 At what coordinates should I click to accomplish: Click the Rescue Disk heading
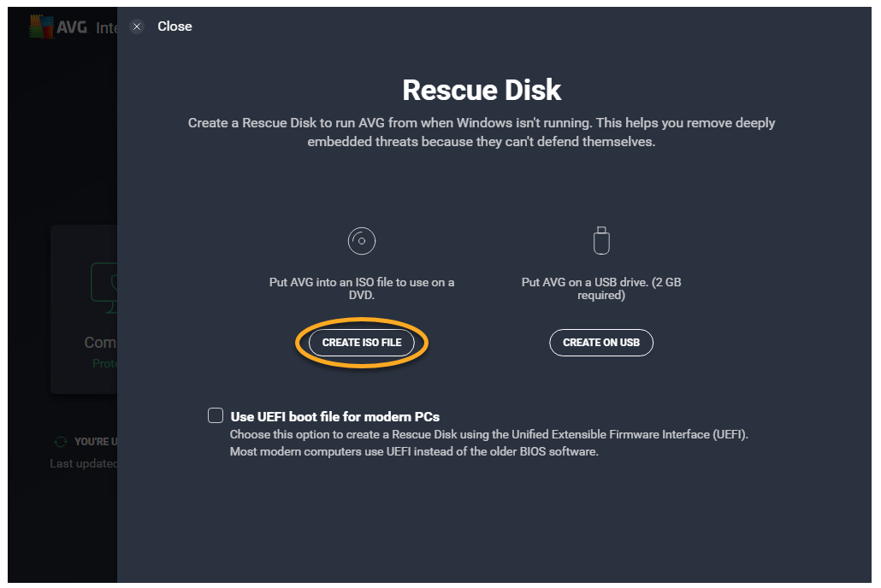(482, 90)
